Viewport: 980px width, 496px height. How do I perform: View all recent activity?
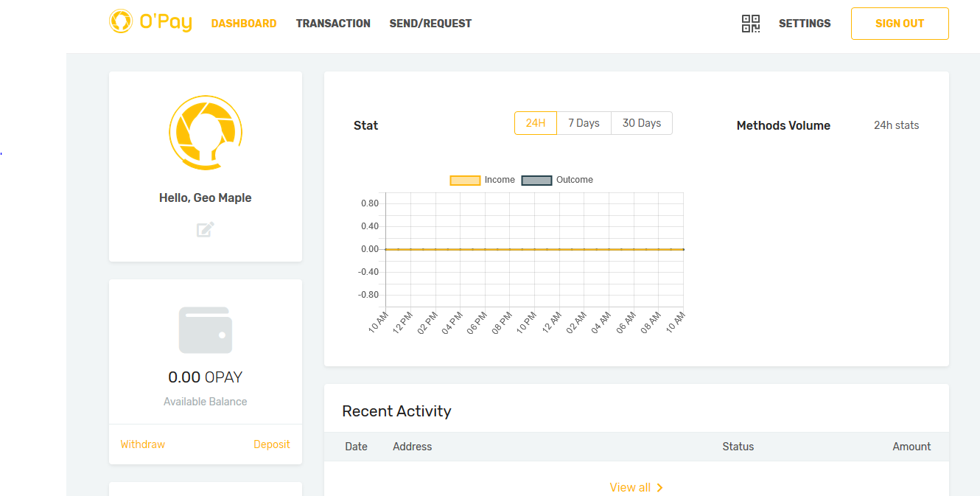tap(630, 488)
